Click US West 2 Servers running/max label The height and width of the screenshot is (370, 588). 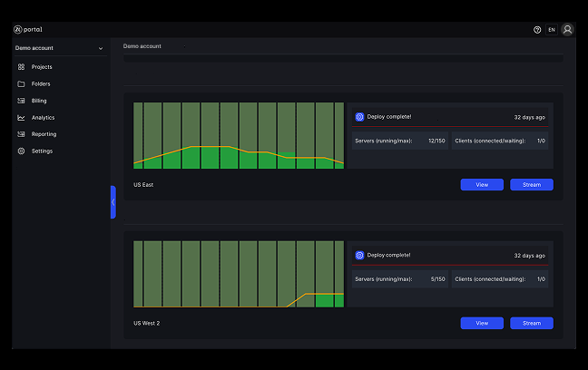point(384,279)
